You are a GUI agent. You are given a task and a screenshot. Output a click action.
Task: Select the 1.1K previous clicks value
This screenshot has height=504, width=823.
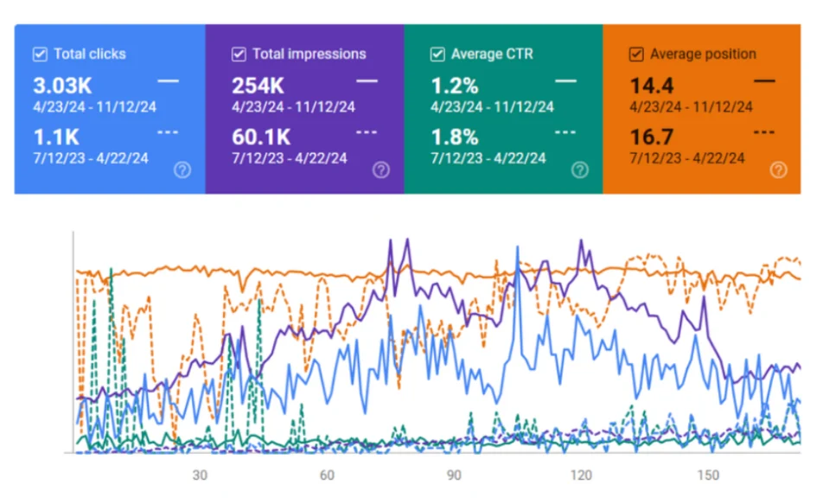56,137
